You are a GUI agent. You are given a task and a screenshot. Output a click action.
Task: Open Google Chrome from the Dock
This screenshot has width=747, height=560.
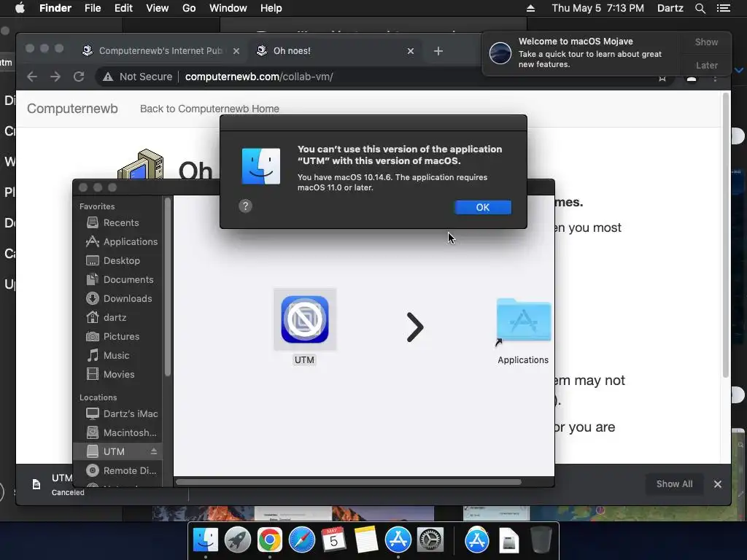coord(270,540)
